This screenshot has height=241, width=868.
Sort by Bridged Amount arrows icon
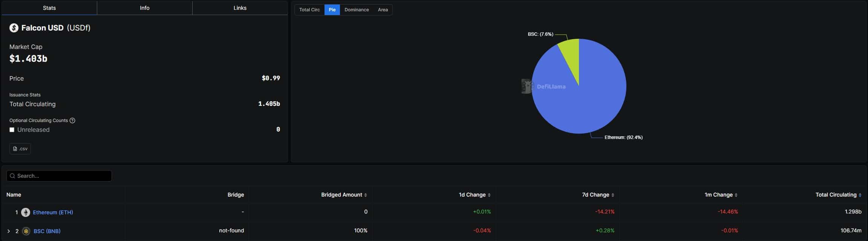point(366,195)
